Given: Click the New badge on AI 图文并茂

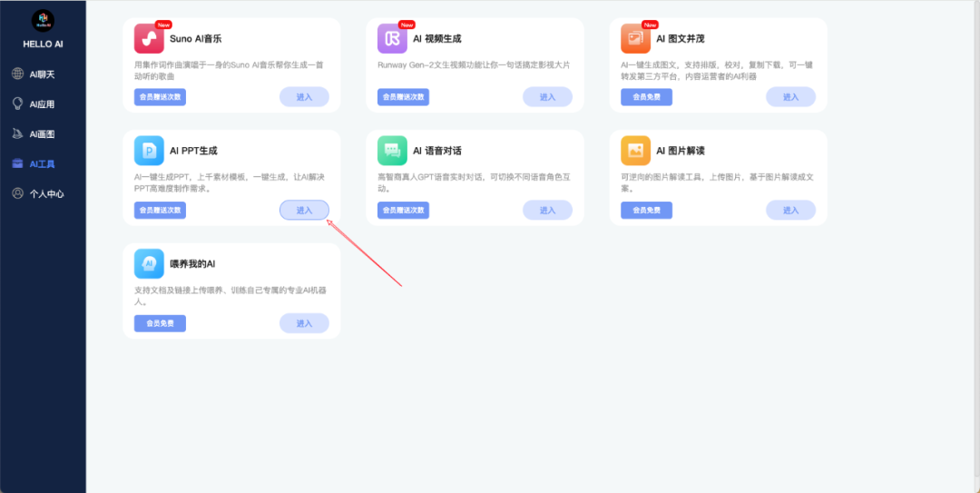Looking at the screenshot, I should (x=650, y=25).
